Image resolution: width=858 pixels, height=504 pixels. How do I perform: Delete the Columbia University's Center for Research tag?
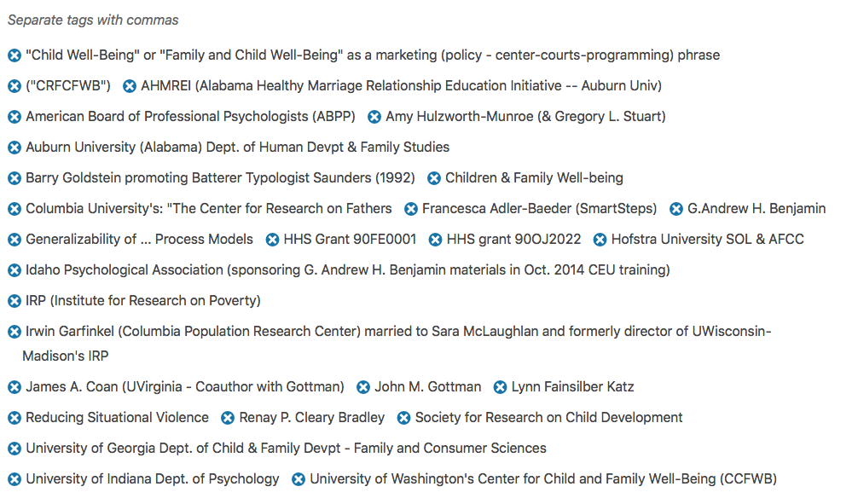click(x=14, y=209)
